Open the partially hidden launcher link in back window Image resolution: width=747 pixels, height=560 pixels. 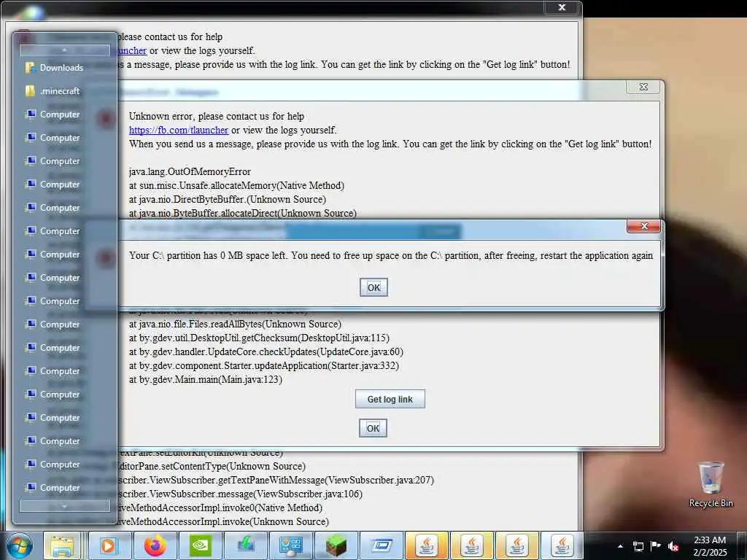(132, 50)
